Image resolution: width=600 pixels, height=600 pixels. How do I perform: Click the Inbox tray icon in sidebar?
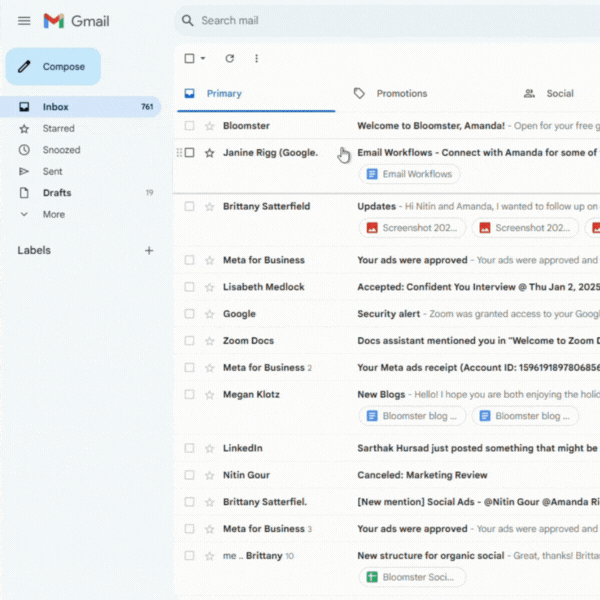pos(24,107)
